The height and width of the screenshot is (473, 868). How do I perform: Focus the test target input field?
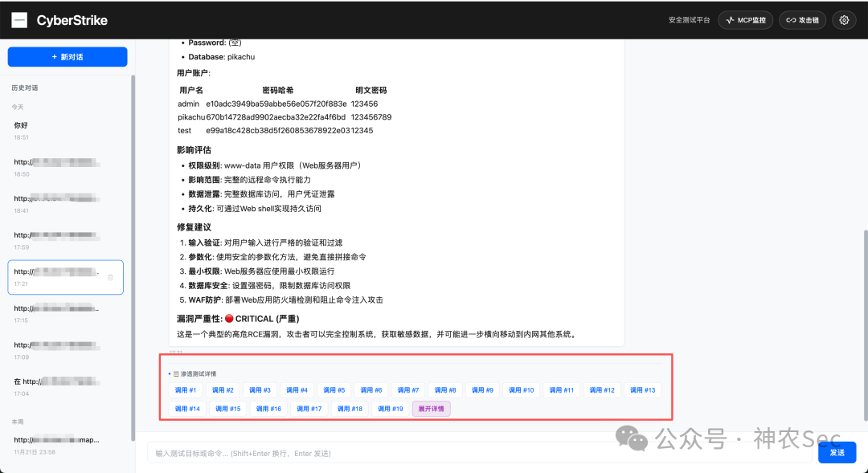point(479,453)
